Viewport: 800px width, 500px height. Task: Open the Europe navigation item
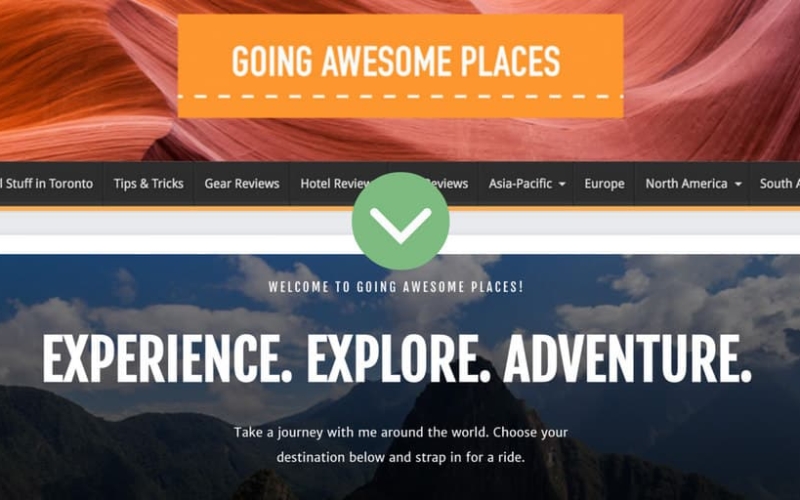click(604, 184)
